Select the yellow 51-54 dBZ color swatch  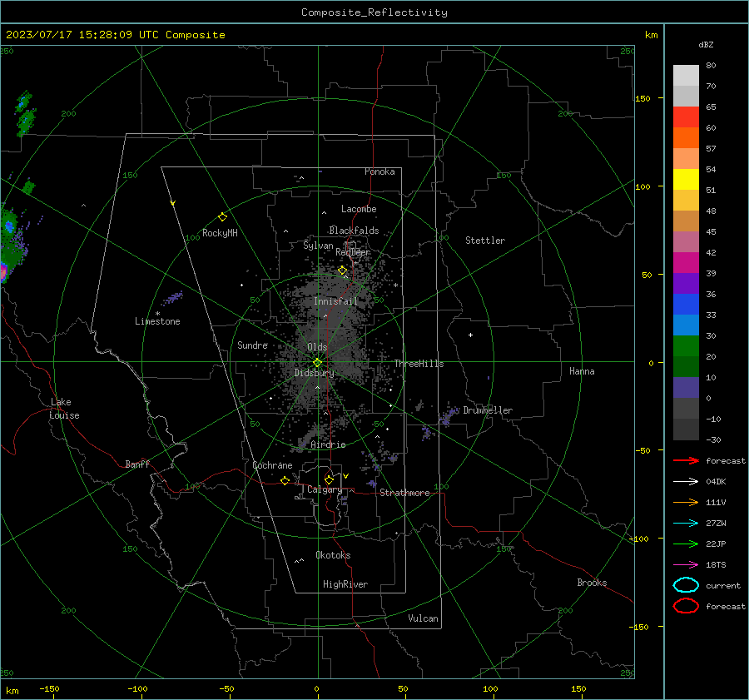click(686, 180)
